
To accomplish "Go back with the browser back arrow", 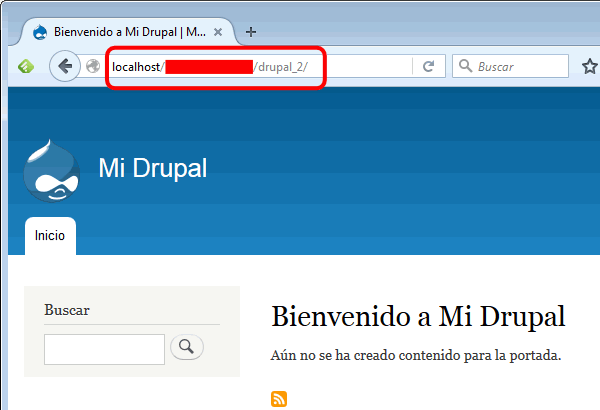I will click(x=65, y=66).
